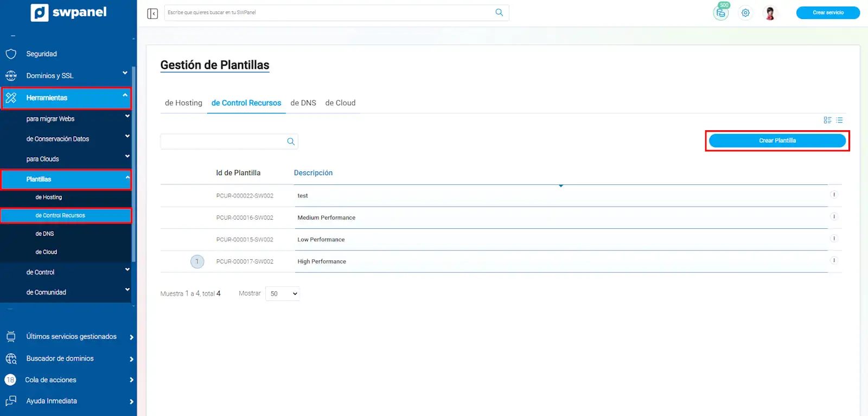Open the Mostrar 50 rows dropdown
Viewport: 868px width, 416px height.
(x=283, y=293)
